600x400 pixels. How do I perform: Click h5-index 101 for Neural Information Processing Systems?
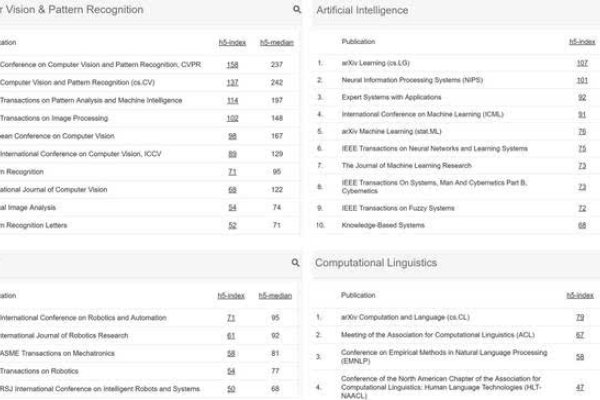(582, 80)
